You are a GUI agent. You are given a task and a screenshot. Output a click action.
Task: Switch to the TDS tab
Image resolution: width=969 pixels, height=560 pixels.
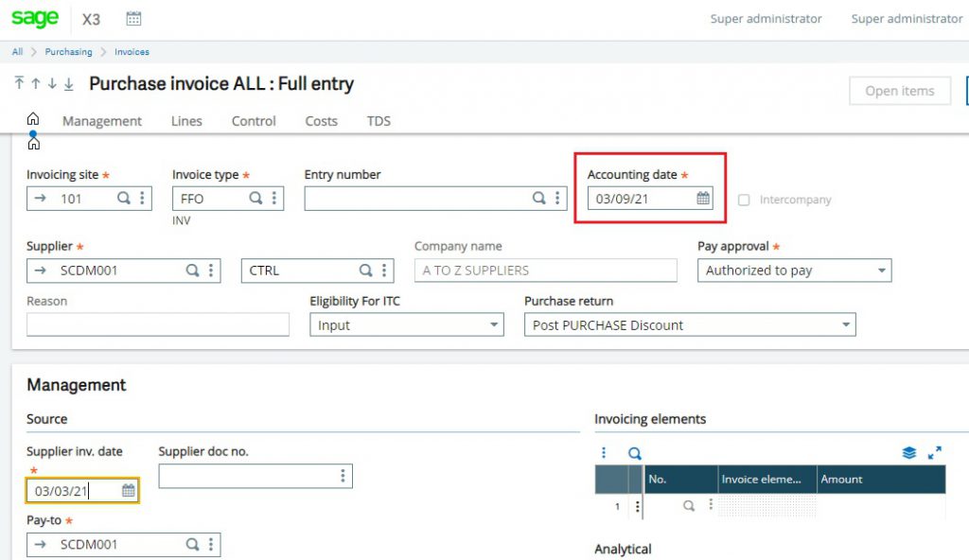pyautogui.click(x=379, y=121)
